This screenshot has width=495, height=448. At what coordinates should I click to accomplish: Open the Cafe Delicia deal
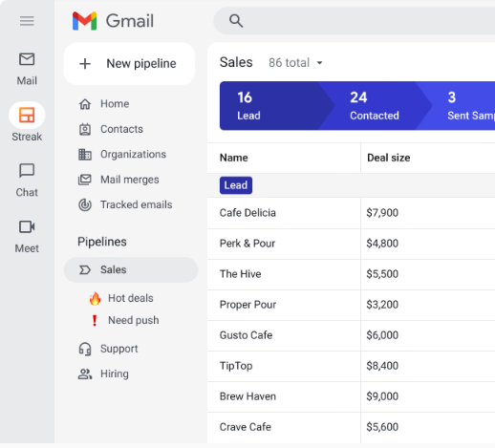pyautogui.click(x=247, y=213)
